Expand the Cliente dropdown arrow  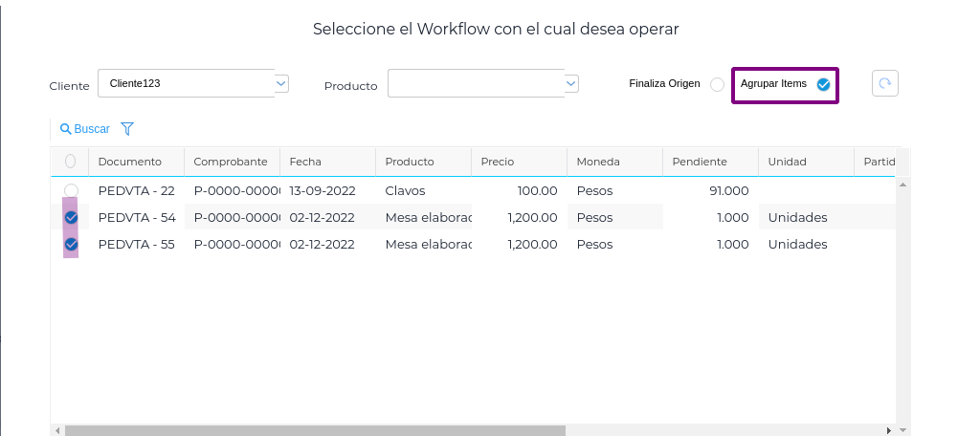point(281,83)
